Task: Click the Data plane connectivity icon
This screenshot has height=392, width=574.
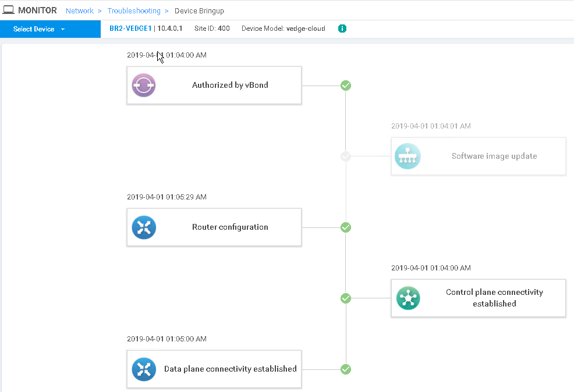Action: click(x=143, y=369)
